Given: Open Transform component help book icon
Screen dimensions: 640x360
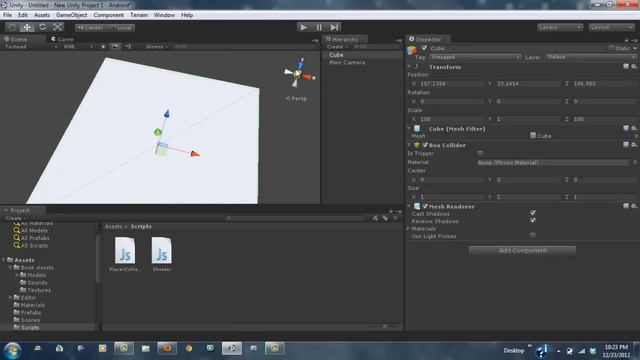Looking at the screenshot, I should click(x=626, y=67).
